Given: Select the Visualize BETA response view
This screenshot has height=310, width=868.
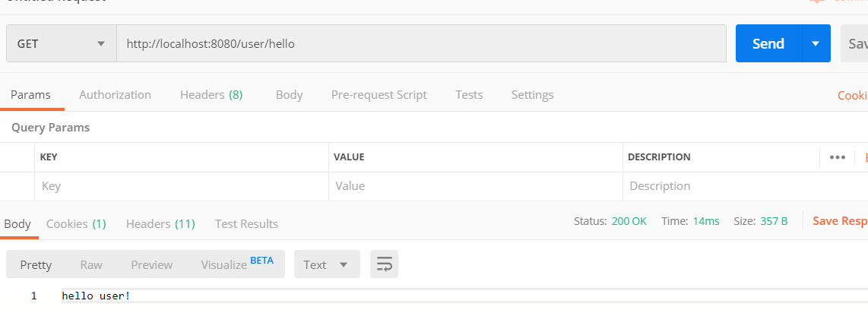Looking at the screenshot, I should pyautogui.click(x=236, y=264).
